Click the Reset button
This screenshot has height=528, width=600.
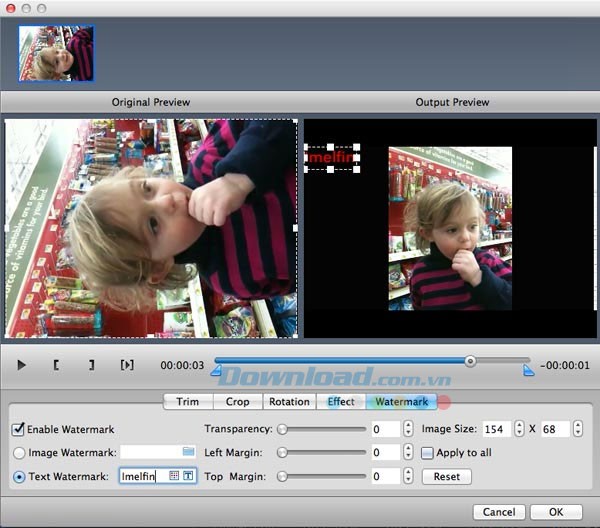click(x=446, y=477)
